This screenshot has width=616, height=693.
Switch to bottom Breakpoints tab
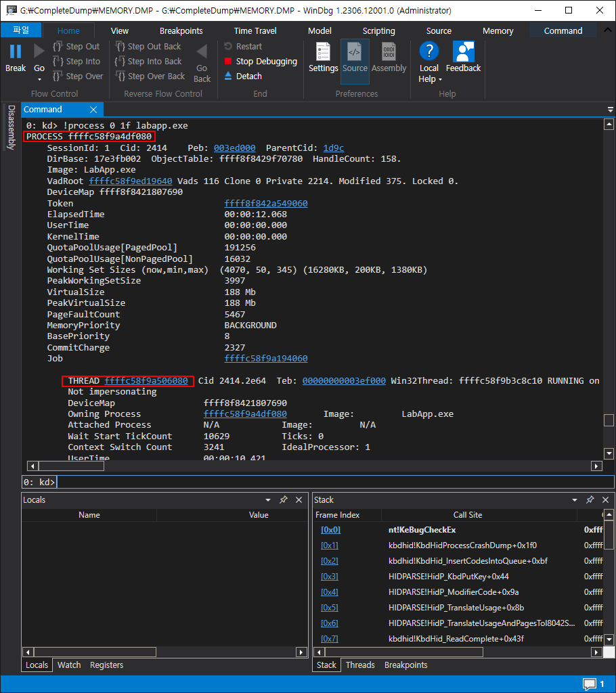(405, 665)
